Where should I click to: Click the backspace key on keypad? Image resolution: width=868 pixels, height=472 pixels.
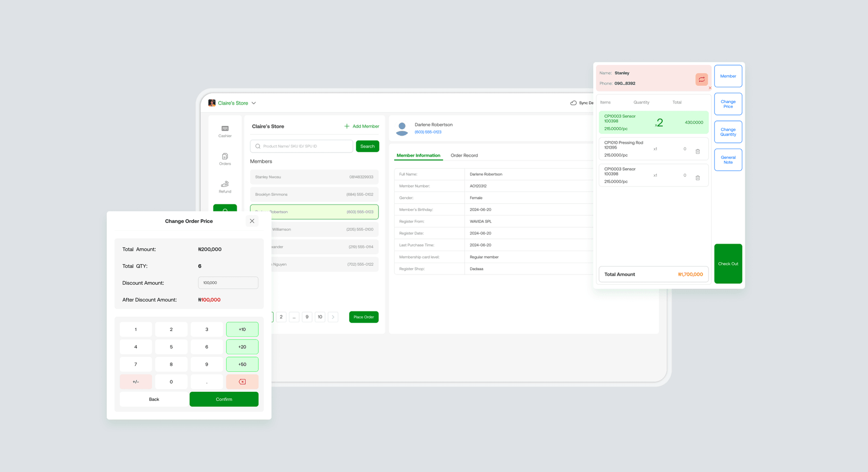[242, 382]
